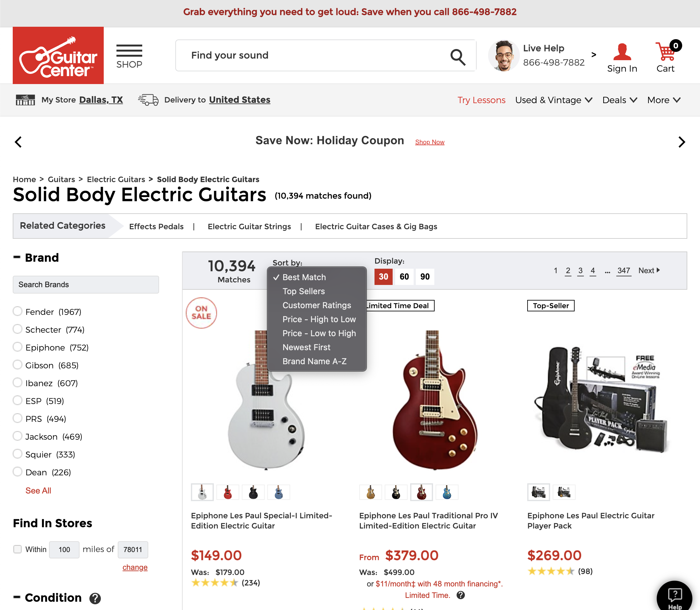The height and width of the screenshot is (610, 700).
Task: Expand the Deals dropdown menu
Action: point(619,100)
